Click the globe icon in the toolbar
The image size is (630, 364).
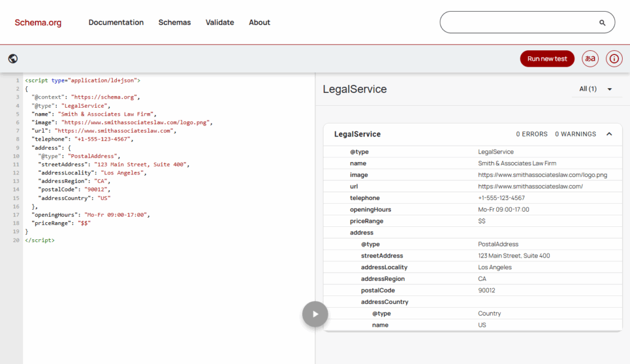13,59
